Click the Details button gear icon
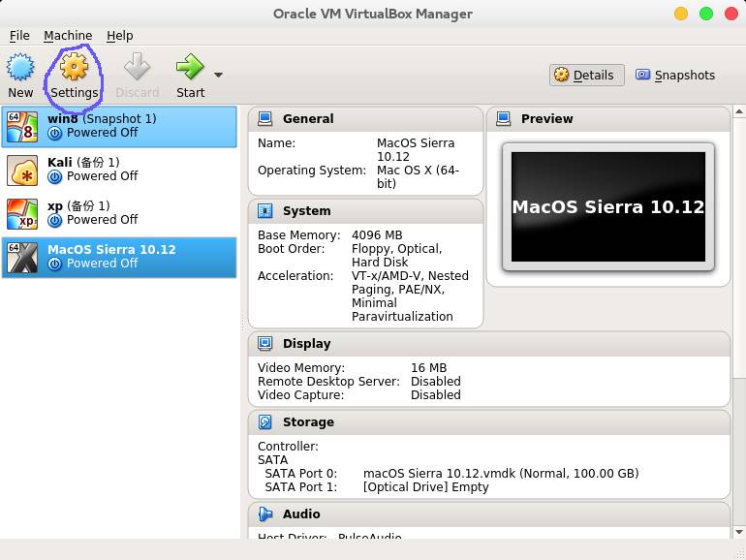The image size is (746, 560). click(x=561, y=75)
